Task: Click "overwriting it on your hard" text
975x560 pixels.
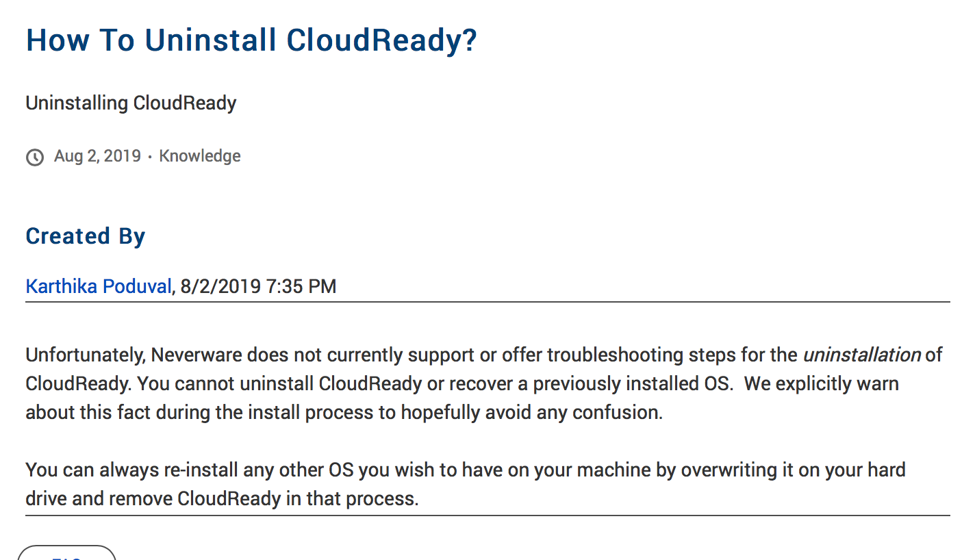Action: click(x=793, y=470)
